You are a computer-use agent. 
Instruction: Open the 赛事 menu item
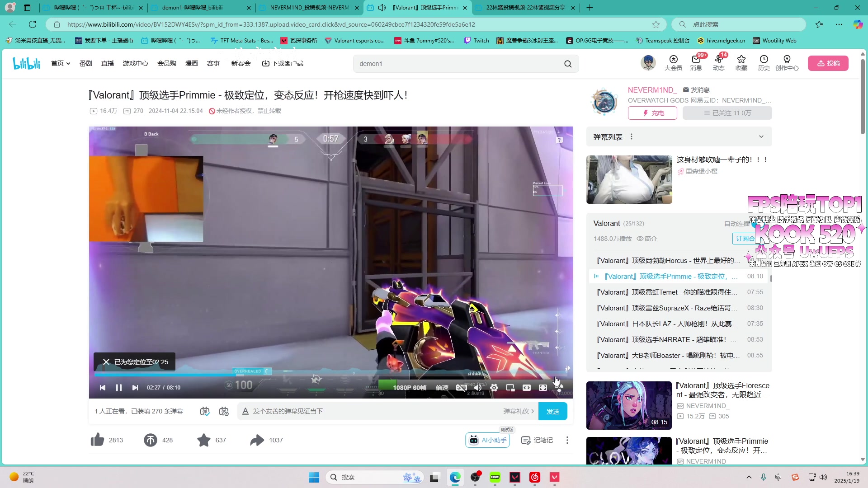pyautogui.click(x=213, y=63)
